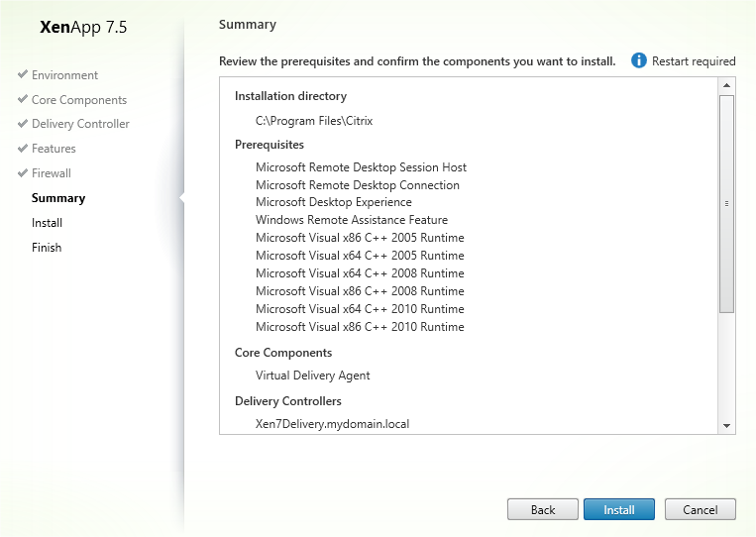Click 'Microsoft Remote Desktop Session Host'
The width and height of the screenshot is (756, 537).
tap(361, 167)
